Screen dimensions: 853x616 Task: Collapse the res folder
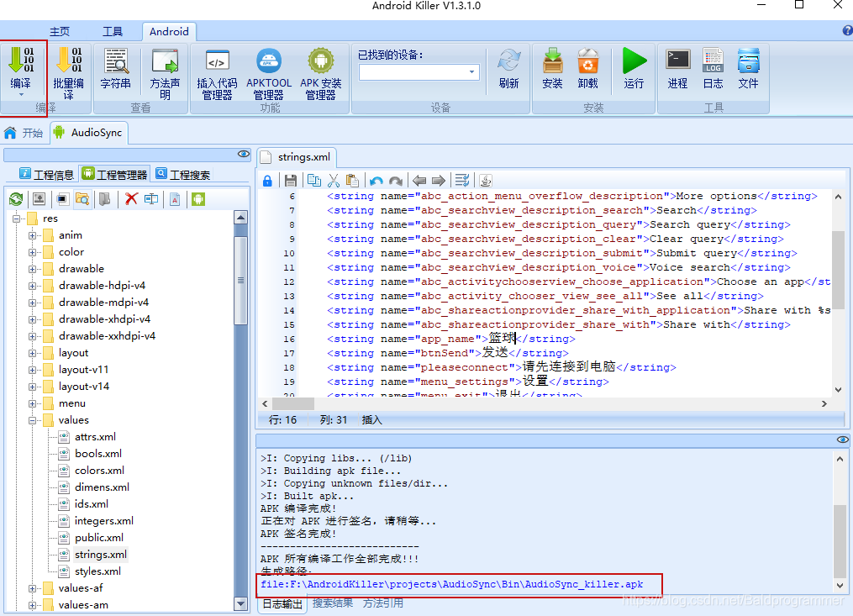[x=16, y=218]
